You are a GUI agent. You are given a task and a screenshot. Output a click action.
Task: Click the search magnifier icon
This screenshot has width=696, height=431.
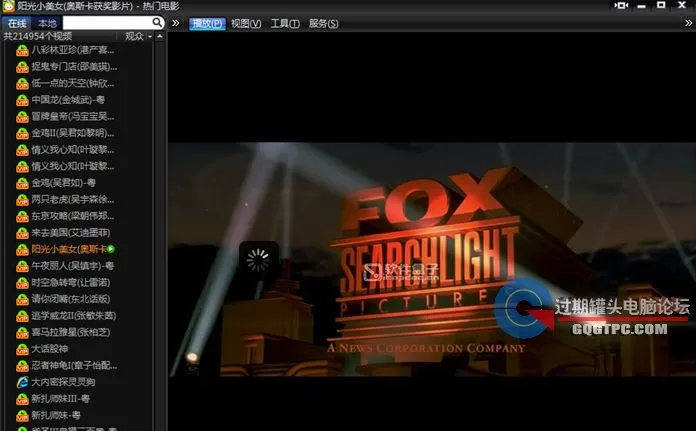tap(158, 22)
